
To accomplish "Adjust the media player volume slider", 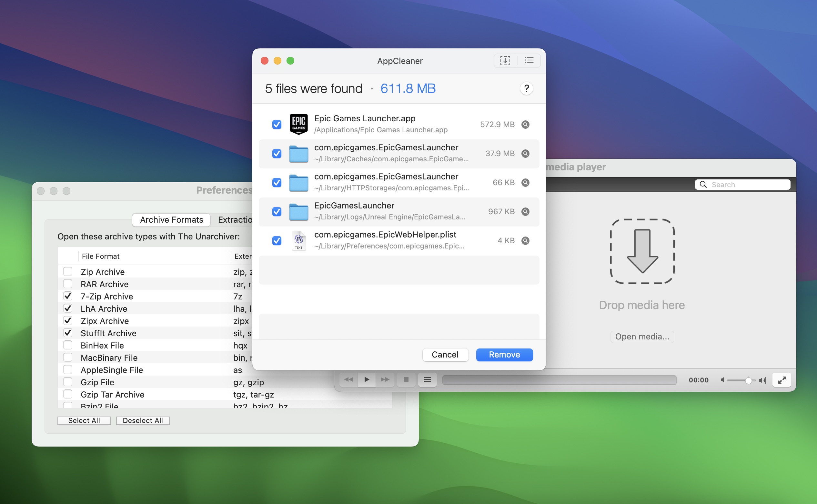I will click(x=748, y=380).
